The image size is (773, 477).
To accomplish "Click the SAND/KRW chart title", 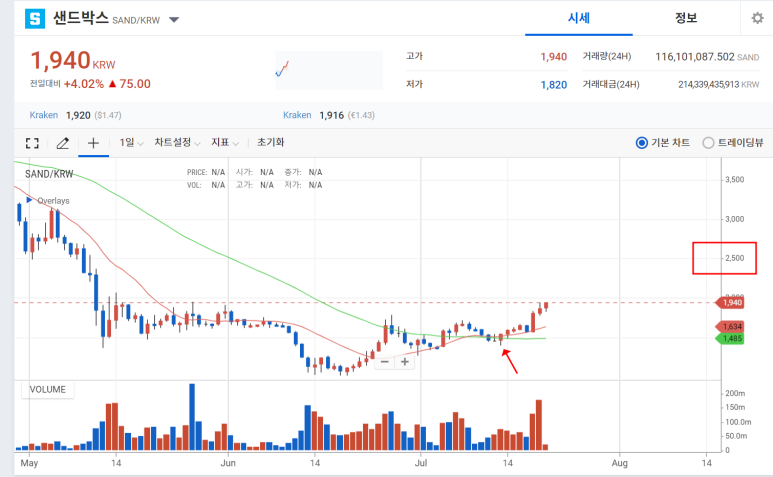I will 49,174.
